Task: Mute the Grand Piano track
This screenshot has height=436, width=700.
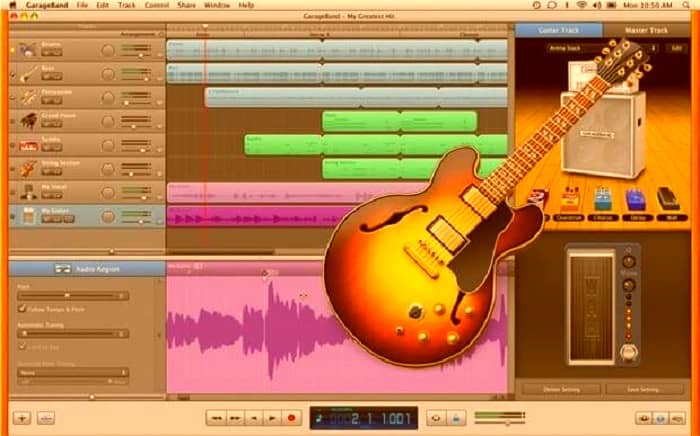Action: click(47, 124)
